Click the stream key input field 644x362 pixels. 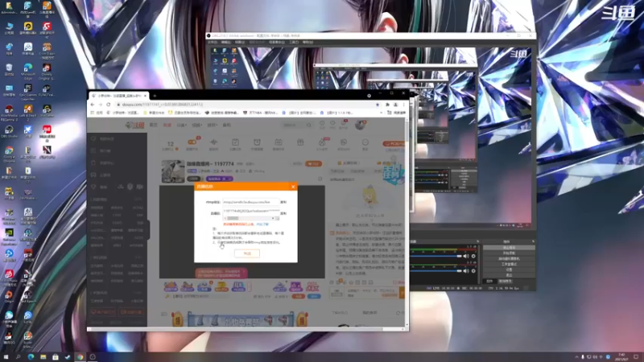250,211
